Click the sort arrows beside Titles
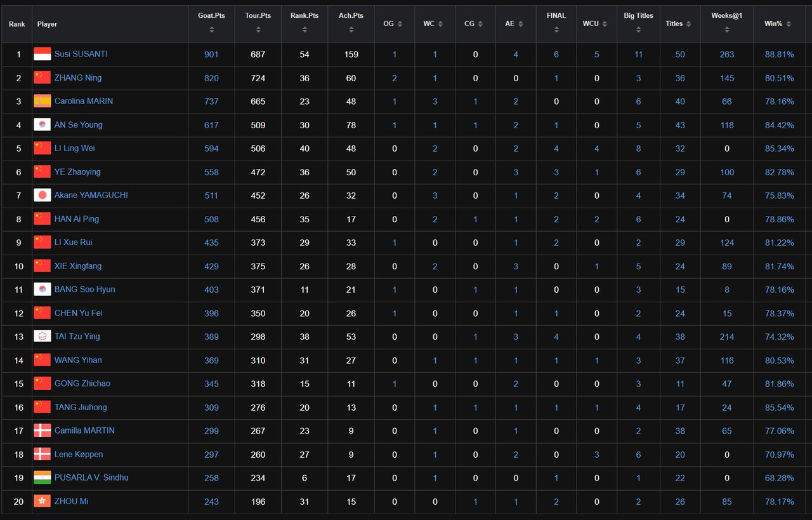The image size is (812, 520). click(689, 24)
